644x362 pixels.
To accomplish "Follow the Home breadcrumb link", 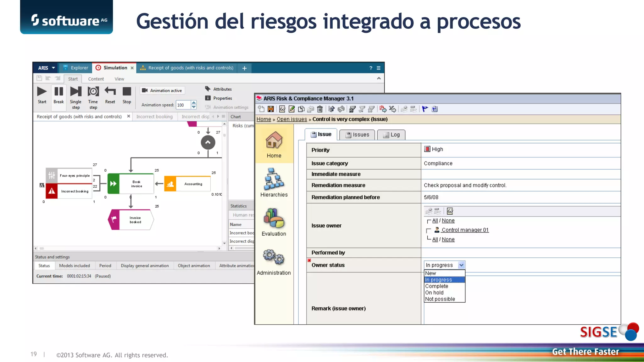I will 264,119.
